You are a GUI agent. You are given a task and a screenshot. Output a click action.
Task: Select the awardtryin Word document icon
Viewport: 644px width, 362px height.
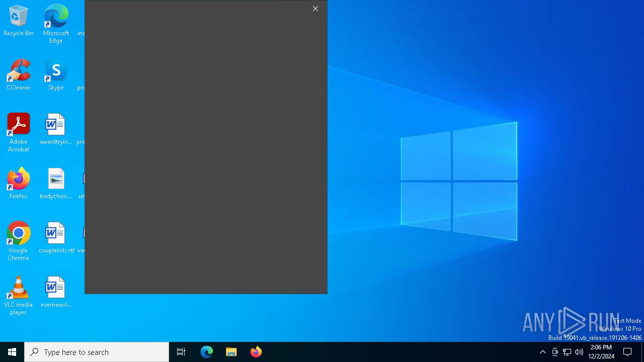56,129
